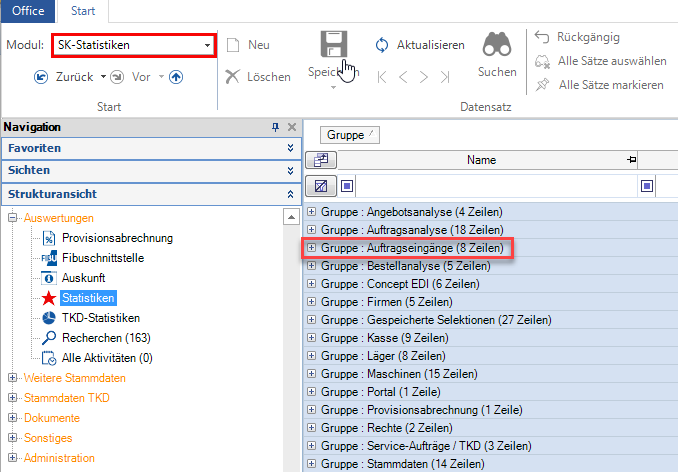
Task: Click the Speichern floppy disk icon
Action: tap(333, 45)
